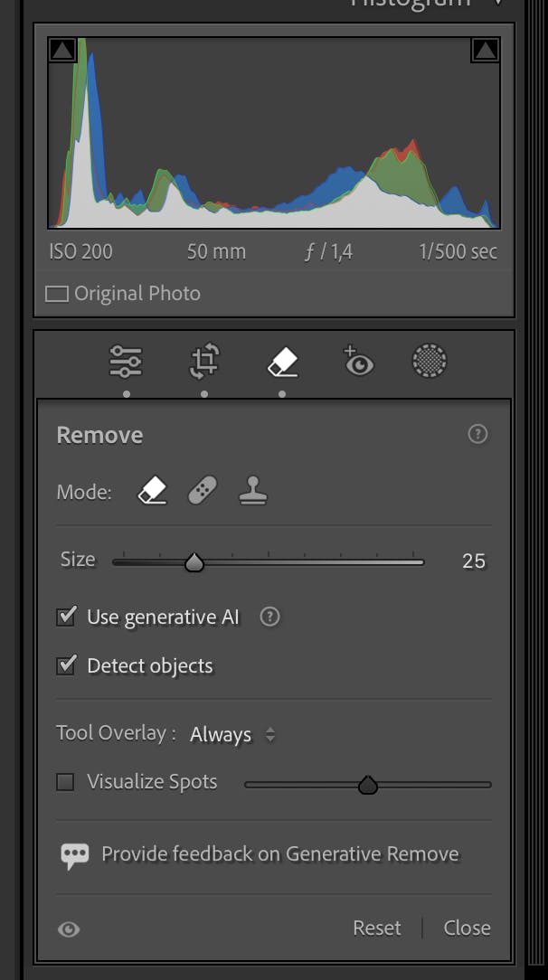Viewport: 548px width, 980px height.
Task: Choose the Clone stamp mode
Action: 253,491
